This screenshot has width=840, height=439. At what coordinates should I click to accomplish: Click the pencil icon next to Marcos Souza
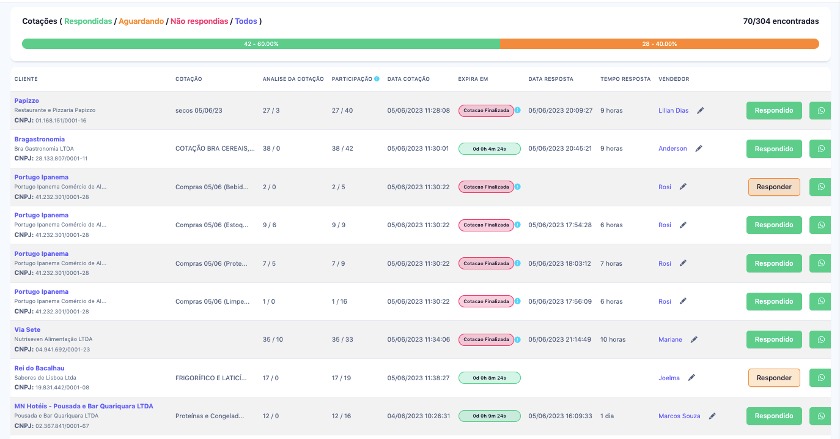point(712,416)
